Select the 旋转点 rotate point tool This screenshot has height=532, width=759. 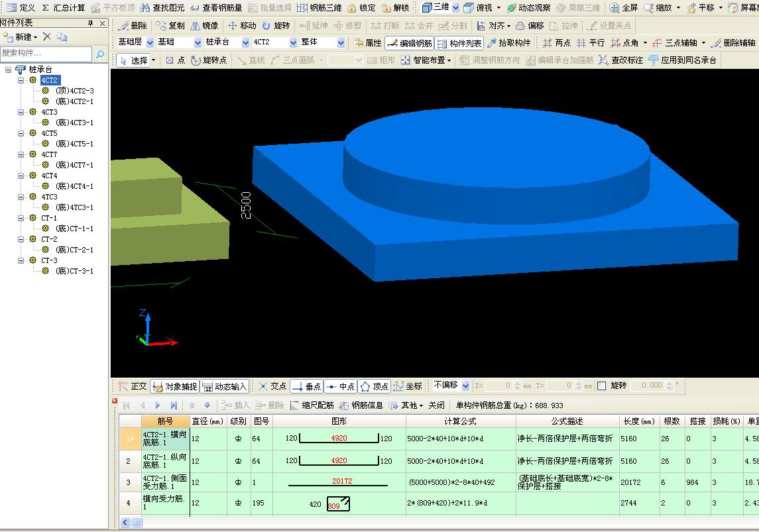pyautogui.click(x=209, y=60)
